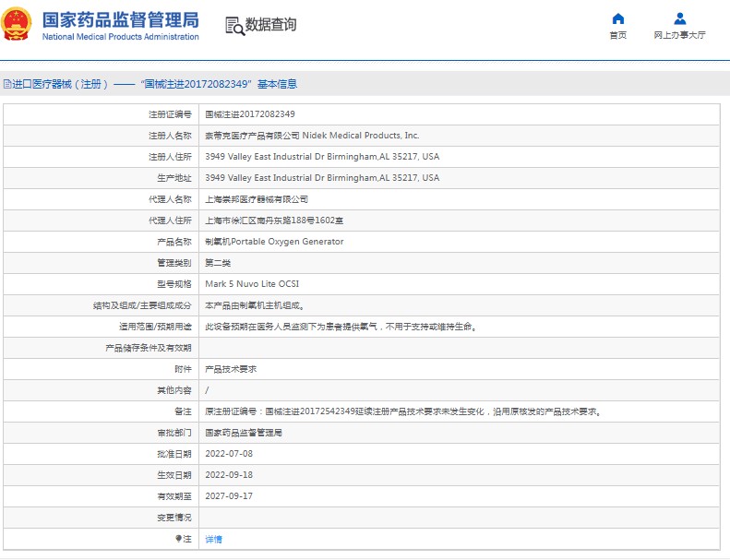Click the expiry date 2027-09-17
The image size is (730, 560).
coord(228,496)
